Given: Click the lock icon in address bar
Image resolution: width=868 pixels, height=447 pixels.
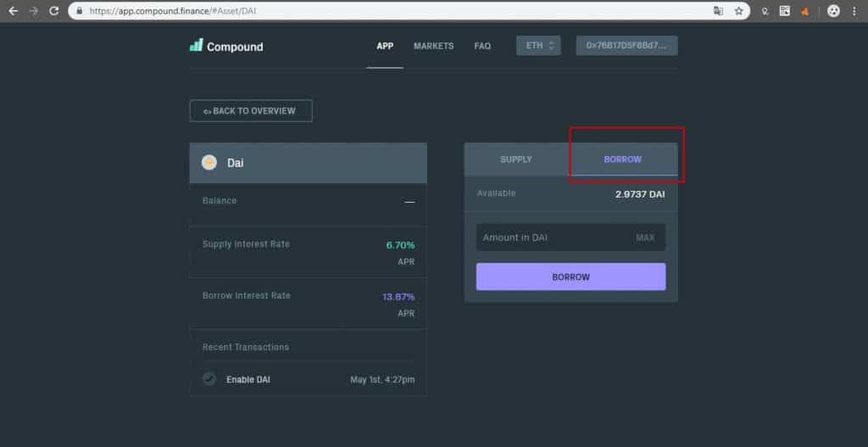Looking at the screenshot, I should click(x=80, y=11).
